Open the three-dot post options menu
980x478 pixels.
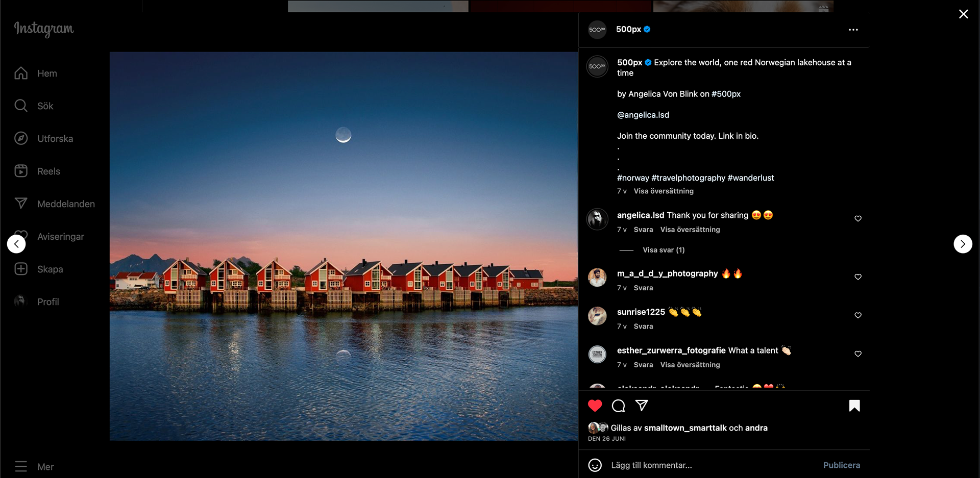coord(853,30)
